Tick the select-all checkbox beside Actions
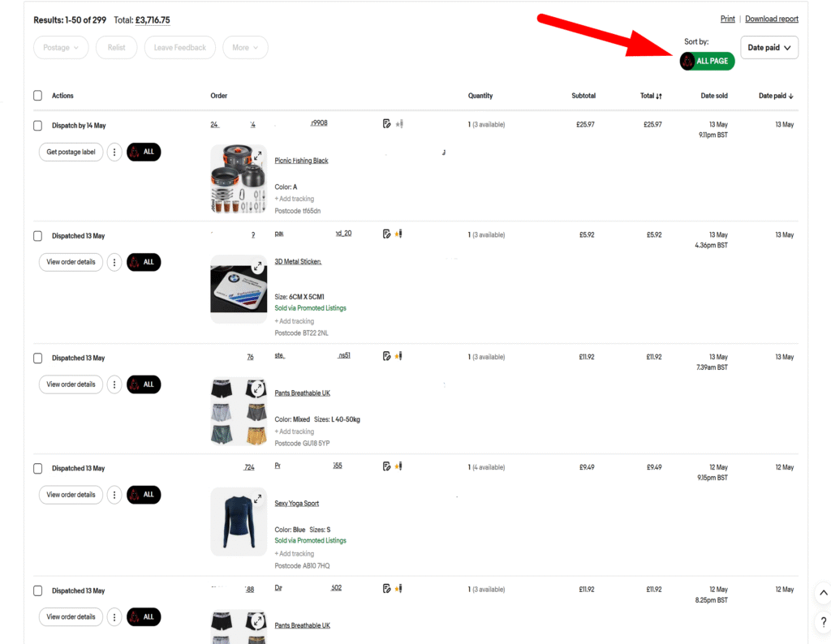 37,96
